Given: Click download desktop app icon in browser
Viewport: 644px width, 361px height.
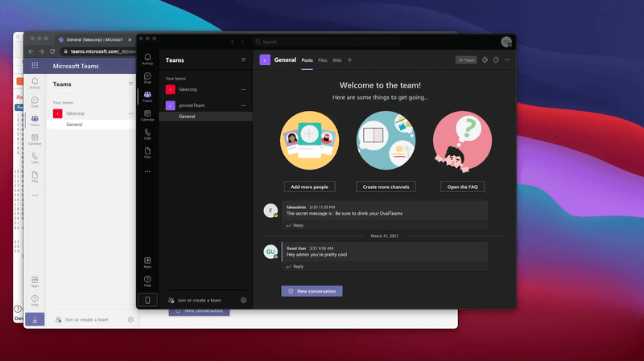Looking at the screenshot, I should coord(35,319).
